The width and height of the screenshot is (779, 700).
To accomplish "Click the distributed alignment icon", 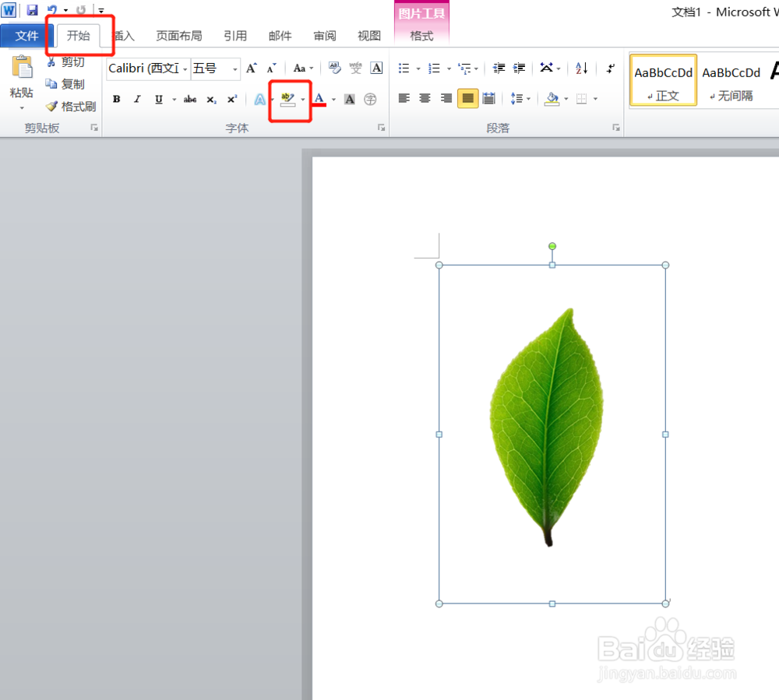I will (489, 98).
